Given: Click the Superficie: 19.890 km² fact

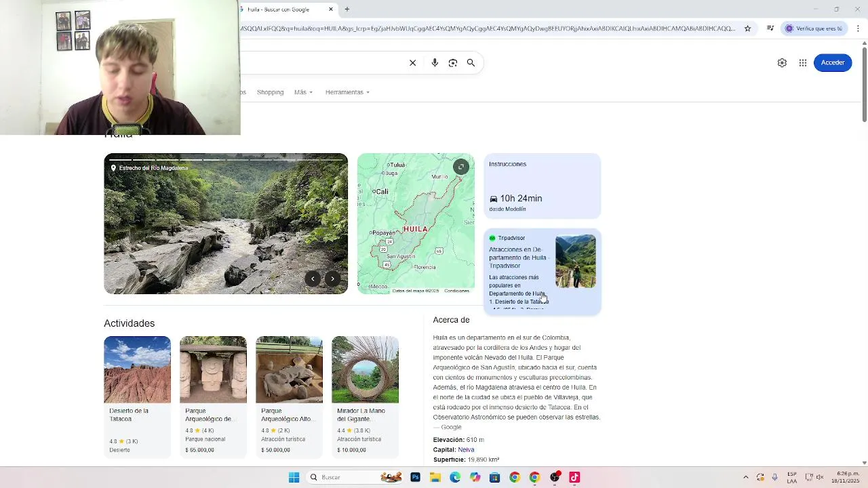Looking at the screenshot, I should point(466,460).
